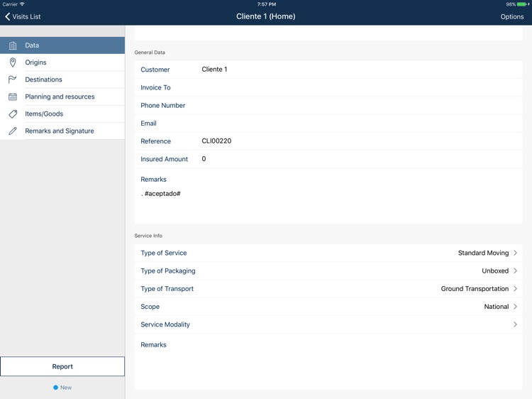The width and height of the screenshot is (532, 399).
Task: Tap the 7:57 PM clock
Action: tap(266, 4)
